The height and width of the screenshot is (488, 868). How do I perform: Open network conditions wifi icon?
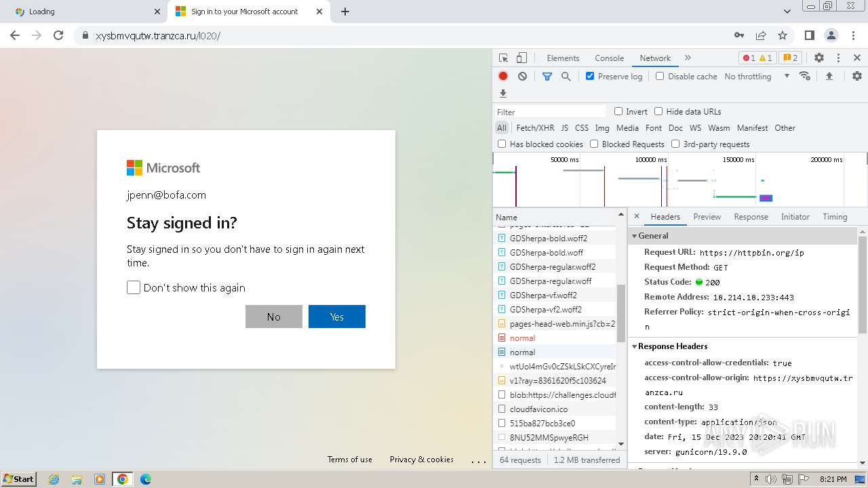pyautogui.click(x=805, y=76)
